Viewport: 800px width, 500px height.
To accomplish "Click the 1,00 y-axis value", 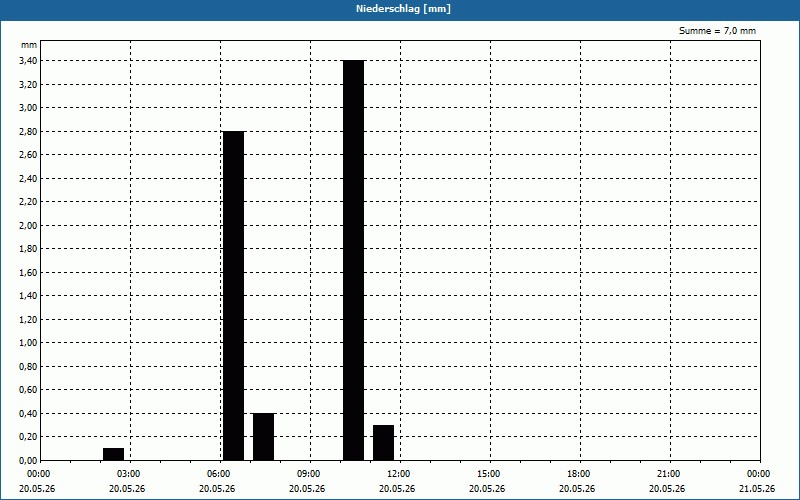I will click(x=28, y=343).
